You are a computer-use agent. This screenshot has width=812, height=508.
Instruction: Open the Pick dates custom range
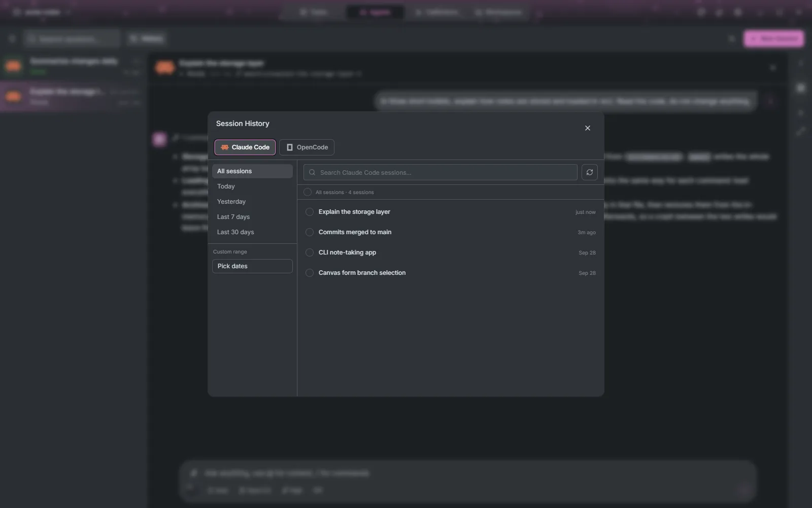point(252,266)
